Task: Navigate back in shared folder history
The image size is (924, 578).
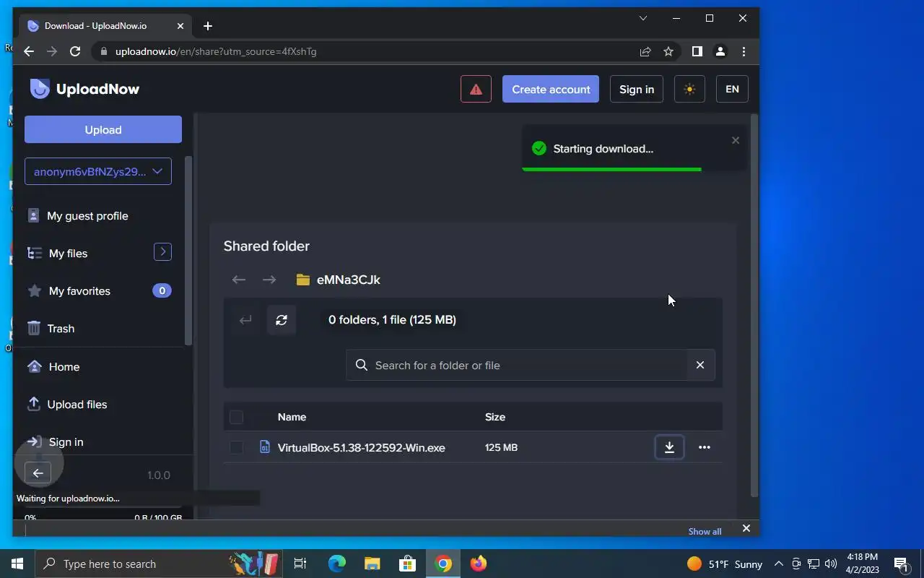Action: [x=239, y=280]
